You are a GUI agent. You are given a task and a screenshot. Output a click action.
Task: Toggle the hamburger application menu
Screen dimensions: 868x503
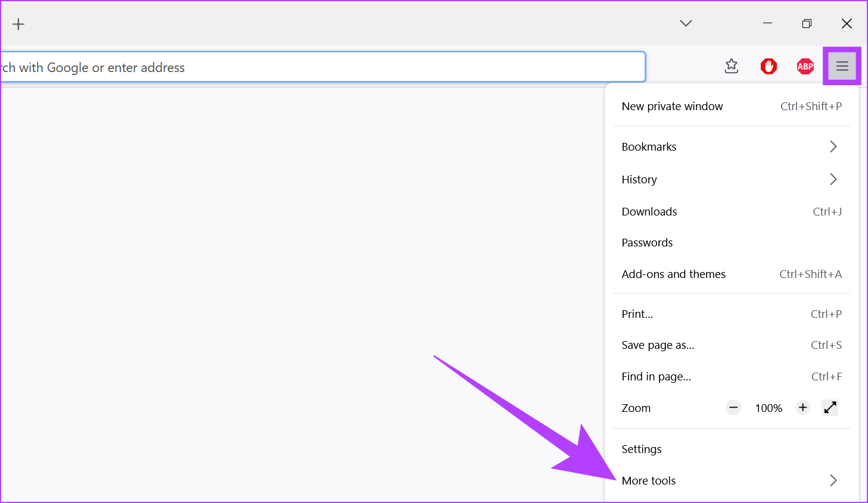point(842,66)
